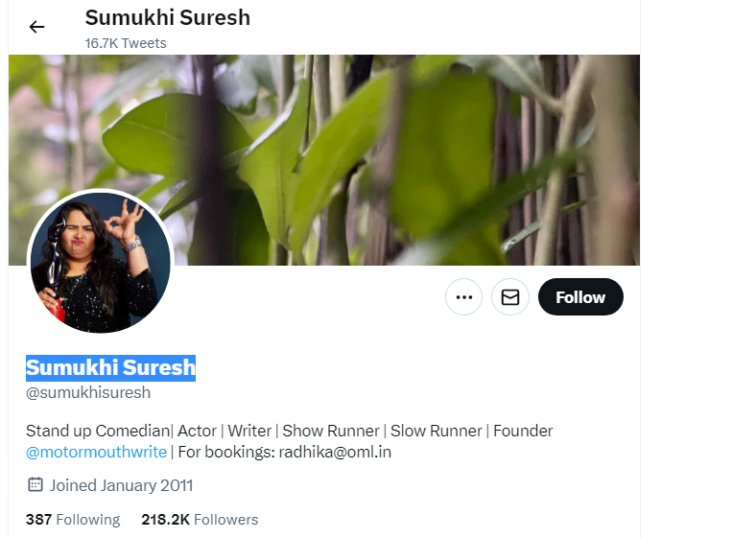The width and height of the screenshot is (756, 538).
Task: Click the calendar icon beside Joined date
Action: point(35,484)
